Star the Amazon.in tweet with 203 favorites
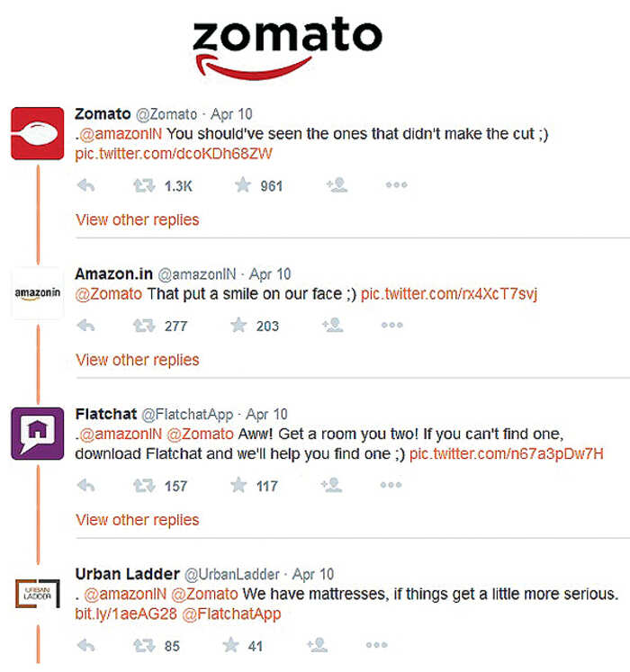 (x=238, y=326)
